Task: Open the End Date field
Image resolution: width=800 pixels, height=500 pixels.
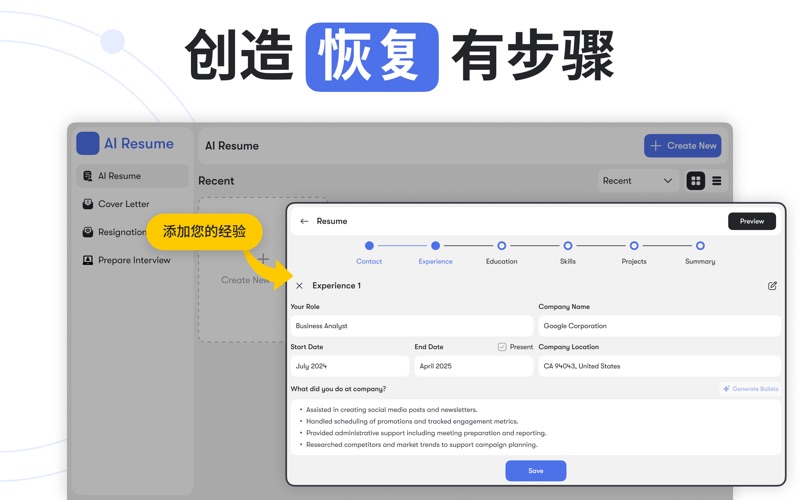Action: pyautogui.click(x=473, y=366)
